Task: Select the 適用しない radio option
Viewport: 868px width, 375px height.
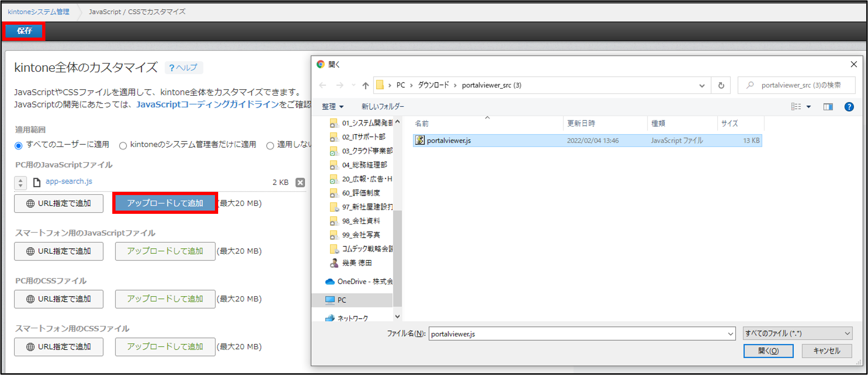Action: click(x=270, y=146)
